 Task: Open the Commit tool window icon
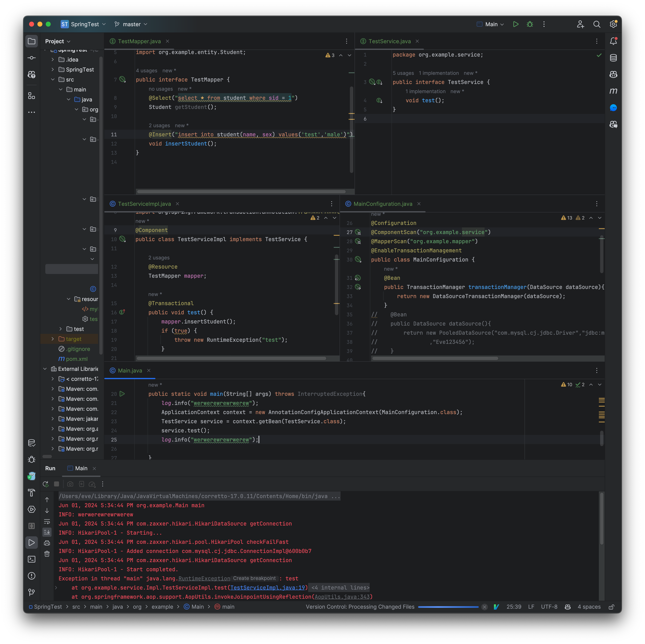[x=32, y=58]
